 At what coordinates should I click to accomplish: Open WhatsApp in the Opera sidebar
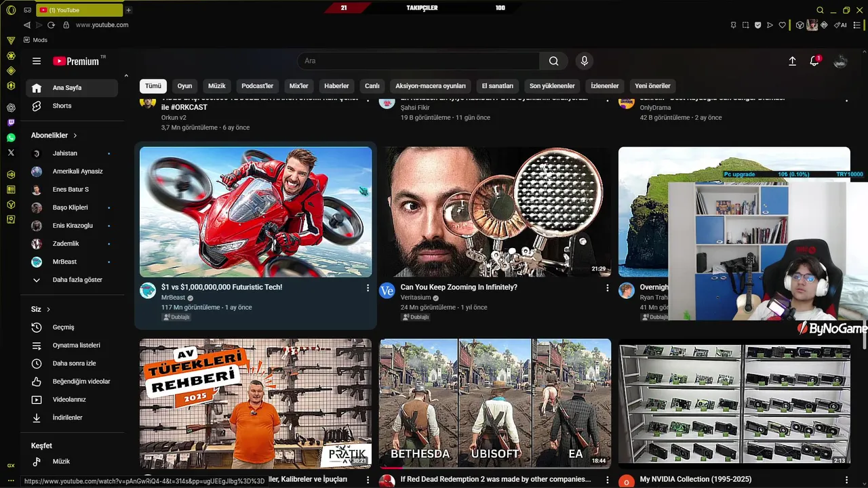[x=11, y=138]
